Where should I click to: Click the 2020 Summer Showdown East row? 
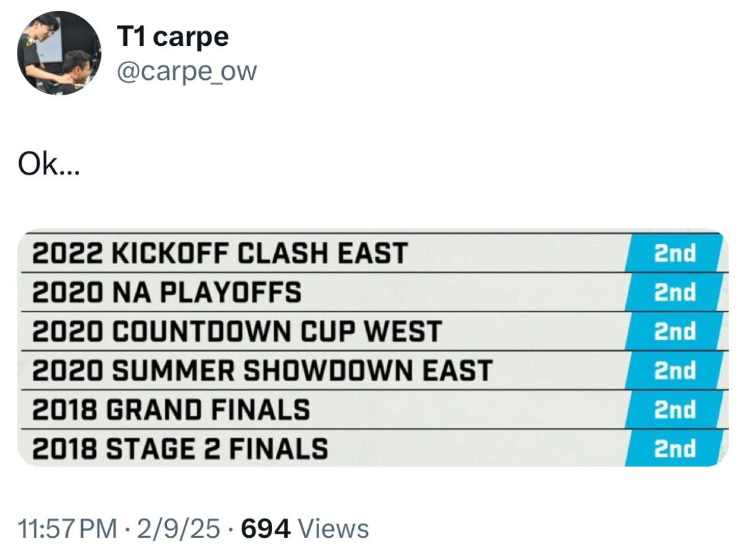(x=373, y=370)
